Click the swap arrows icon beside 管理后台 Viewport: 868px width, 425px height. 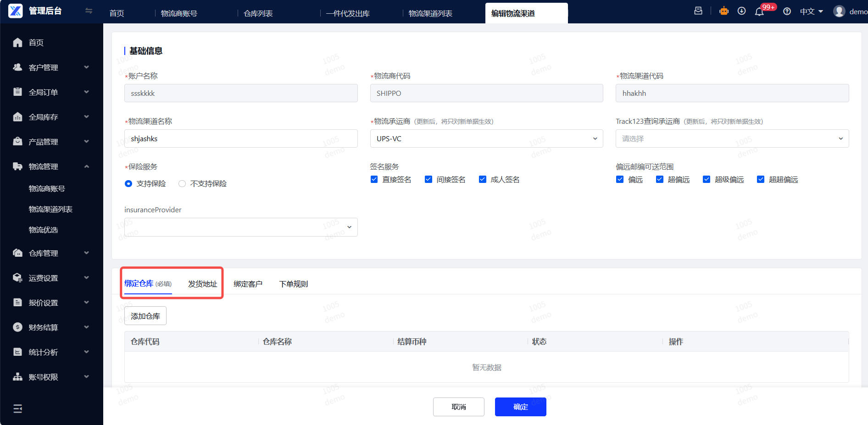pyautogui.click(x=89, y=11)
